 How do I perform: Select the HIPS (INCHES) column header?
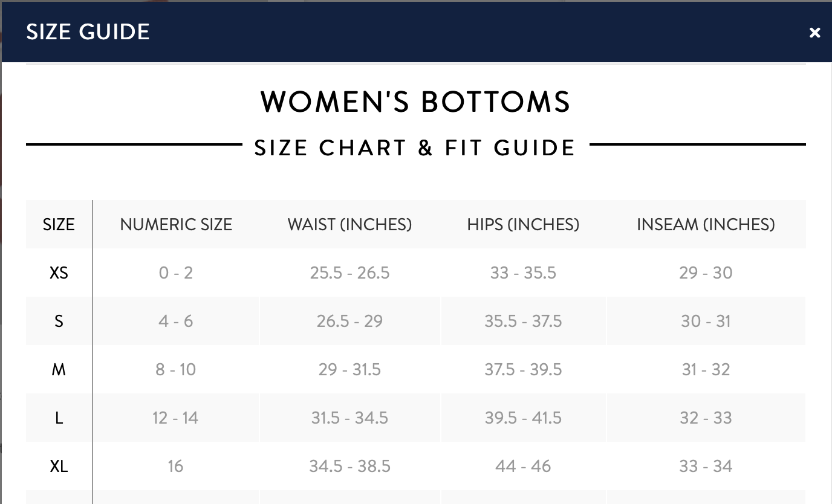[x=523, y=225]
